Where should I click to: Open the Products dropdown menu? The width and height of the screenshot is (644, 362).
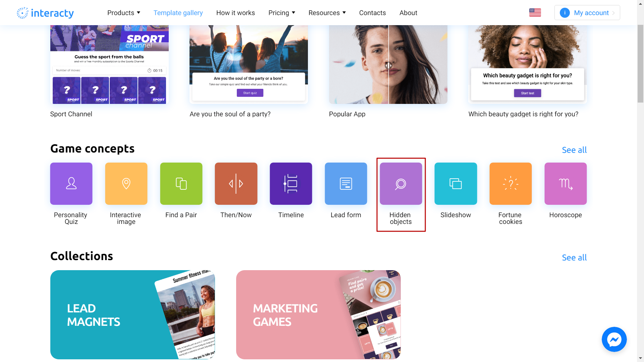coord(123,12)
